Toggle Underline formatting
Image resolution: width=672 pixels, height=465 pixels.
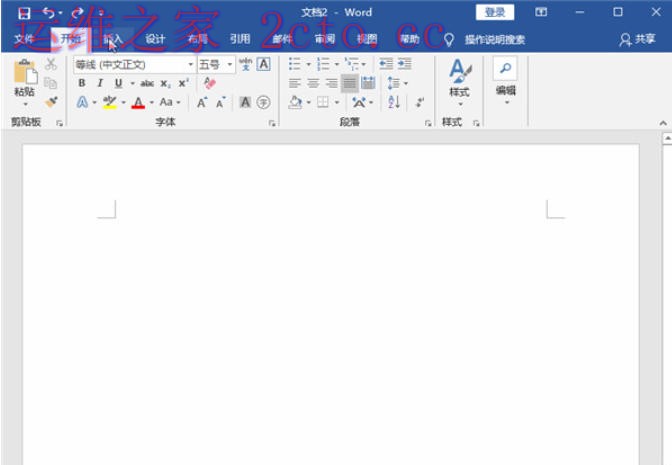[x=118, y=83]
